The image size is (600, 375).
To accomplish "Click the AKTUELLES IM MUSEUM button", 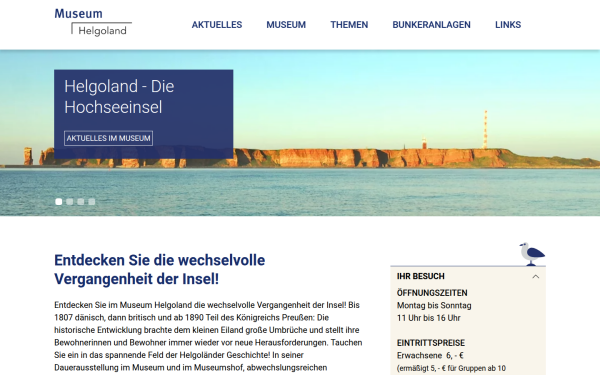I will [x=109, y=138].
